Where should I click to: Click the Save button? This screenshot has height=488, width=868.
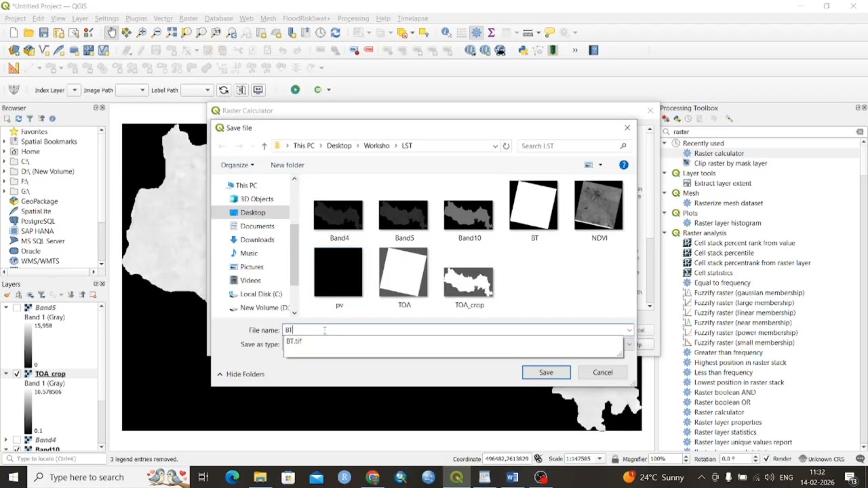coord(546,372)
